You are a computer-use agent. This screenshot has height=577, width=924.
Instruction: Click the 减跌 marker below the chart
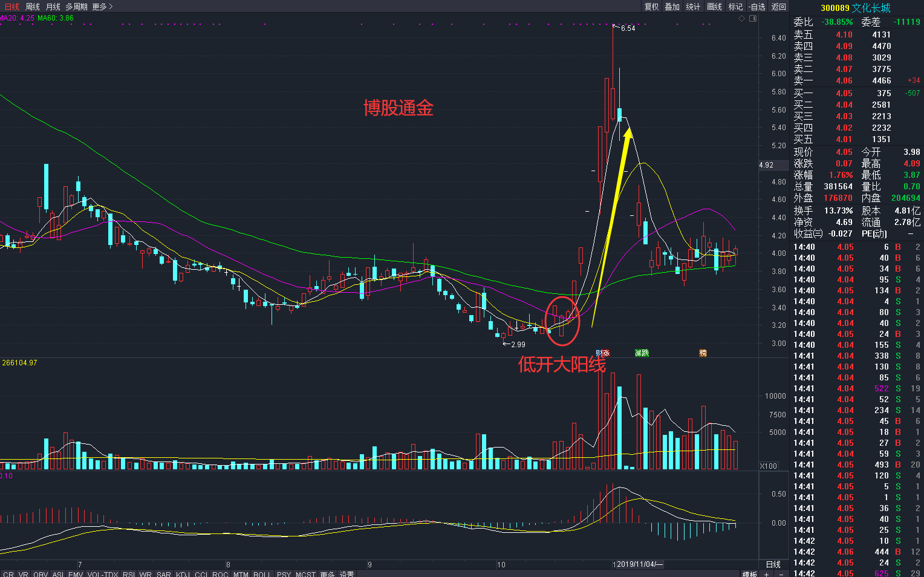(x=642, y=353)
